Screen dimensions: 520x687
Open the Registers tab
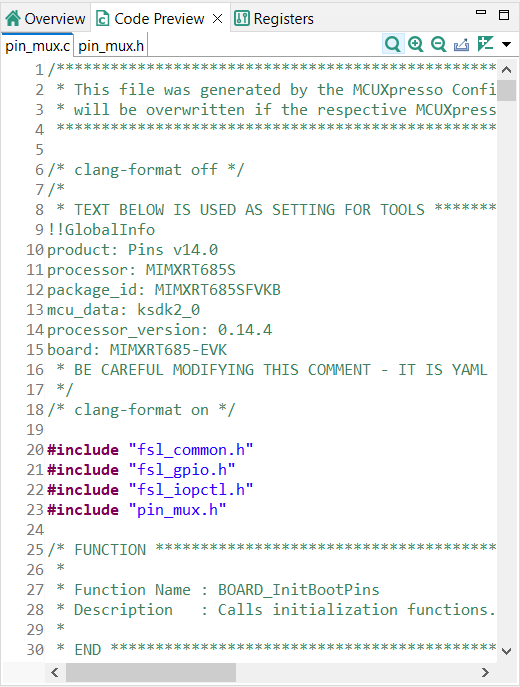coord(274,18)
